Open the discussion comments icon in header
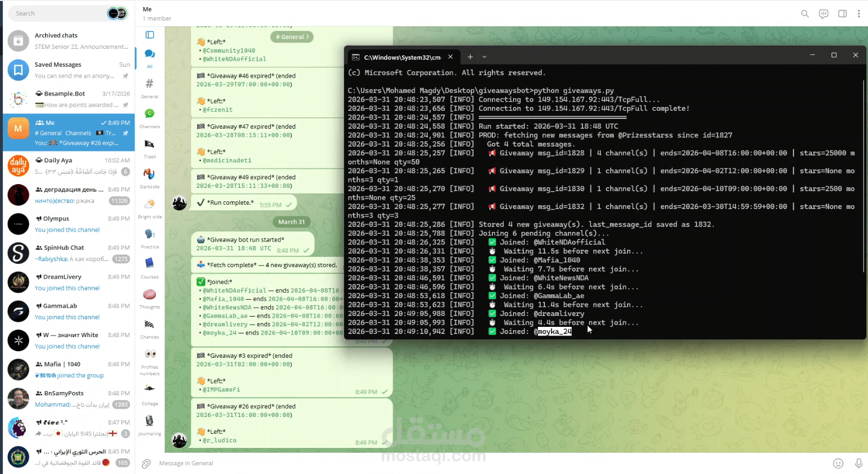This screenshot has height=474, width=868. tap(823, 14)
